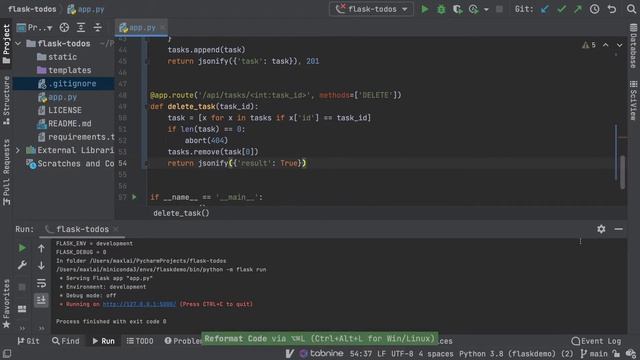Open Run panel settings gear

click(x=601, y=229)
